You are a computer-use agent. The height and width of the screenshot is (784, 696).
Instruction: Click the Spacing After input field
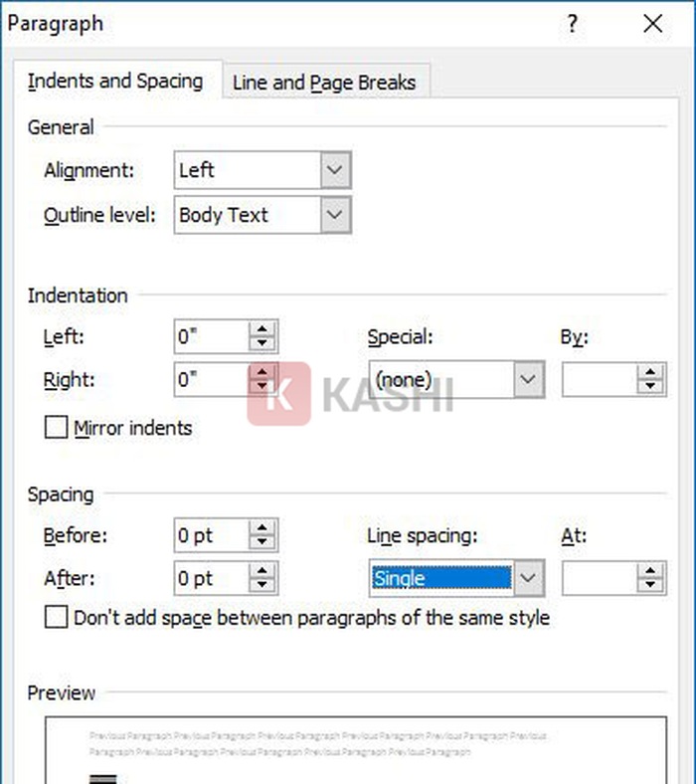[209, 578]
